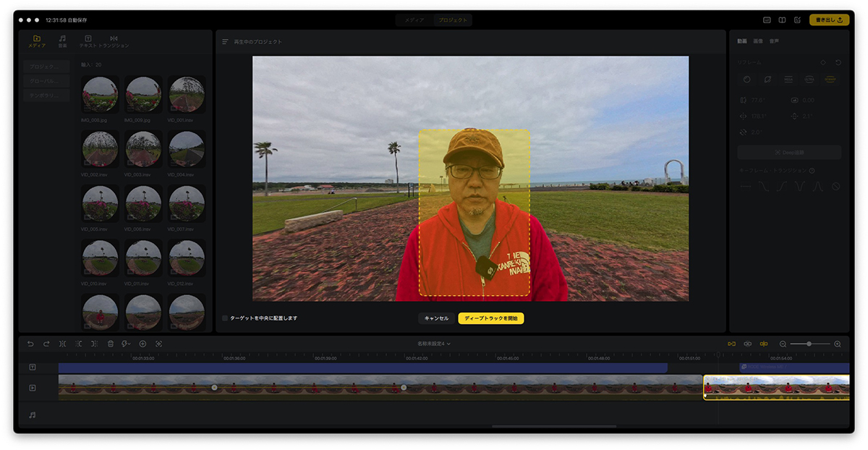Select the DEWARP view mode icon
The width and height of the screenshot is (868, 450).
830,79
